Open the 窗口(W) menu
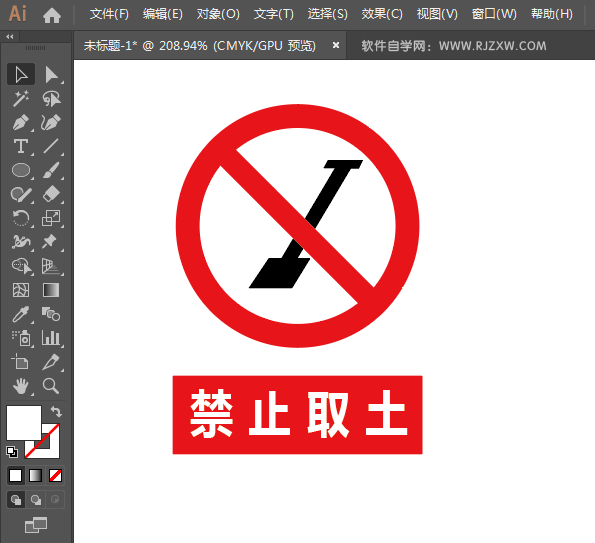The height and width of the screenshot is (543, 595). [x=494, y=14]
